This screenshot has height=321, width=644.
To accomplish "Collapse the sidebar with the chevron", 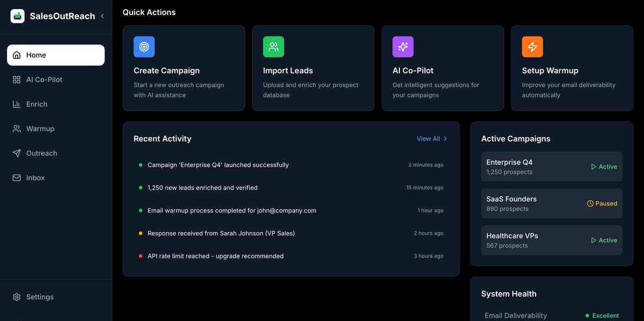I will (102, 16).
